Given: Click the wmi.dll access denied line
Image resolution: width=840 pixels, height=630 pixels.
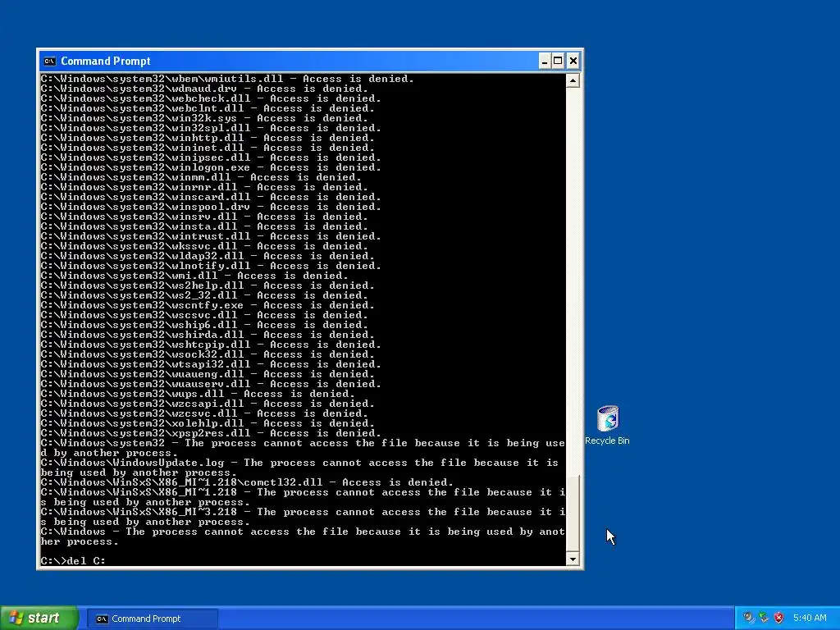Looking at the screenshot, I should [x=194, y=276].
